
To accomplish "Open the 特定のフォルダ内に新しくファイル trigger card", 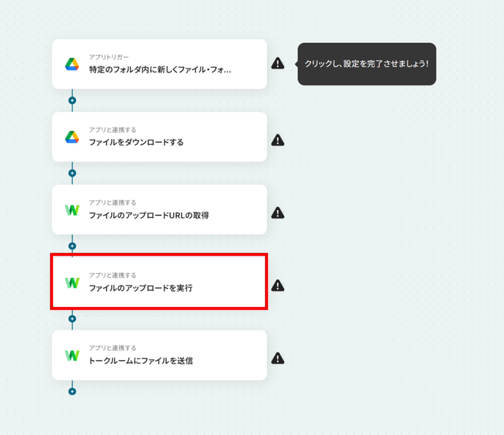I will [159, 64].
